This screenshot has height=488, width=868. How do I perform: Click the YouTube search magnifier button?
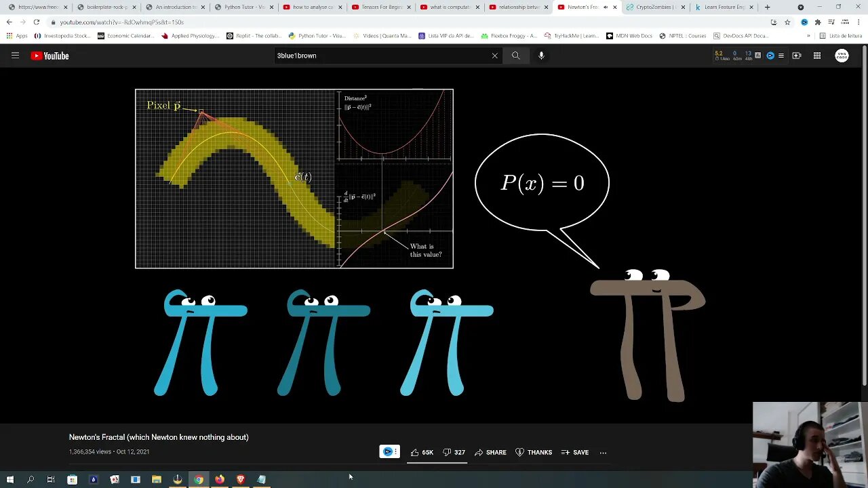coord(515,56)
